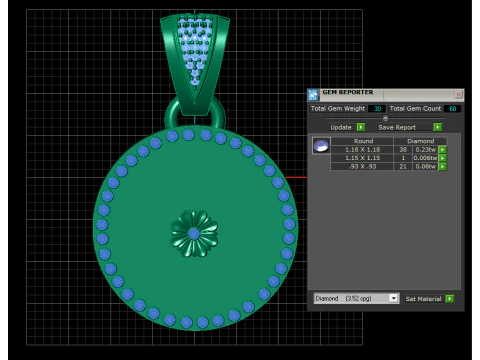Click the Round column header
480x360 pixels.
(x=363, y=141)
